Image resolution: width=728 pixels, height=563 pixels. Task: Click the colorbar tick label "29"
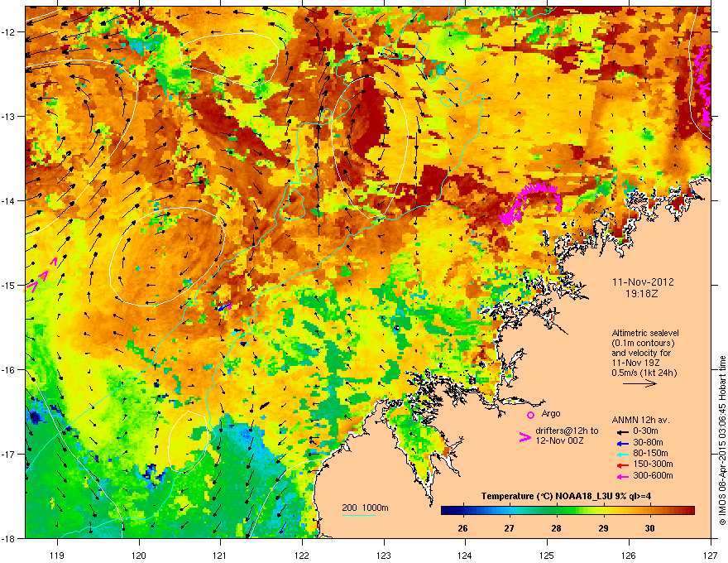tap(603, 528)
